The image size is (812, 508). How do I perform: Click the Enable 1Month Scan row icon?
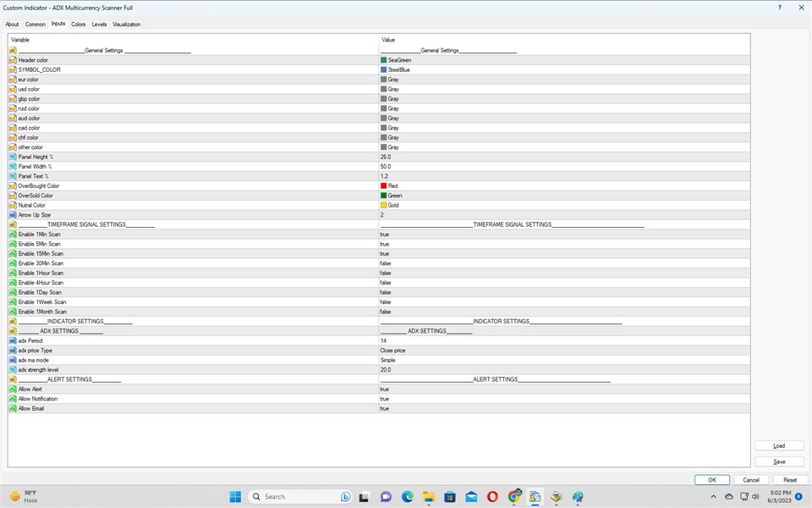[13, 312]
